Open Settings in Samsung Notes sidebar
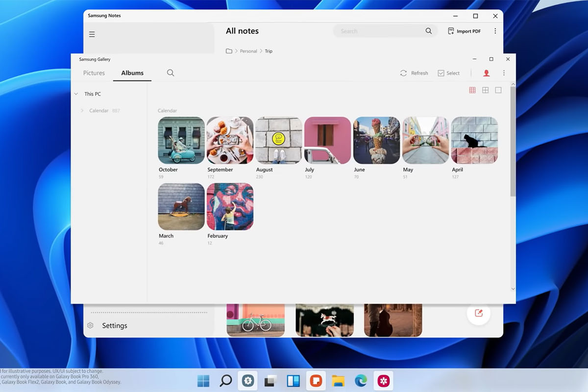 [114, 325]
